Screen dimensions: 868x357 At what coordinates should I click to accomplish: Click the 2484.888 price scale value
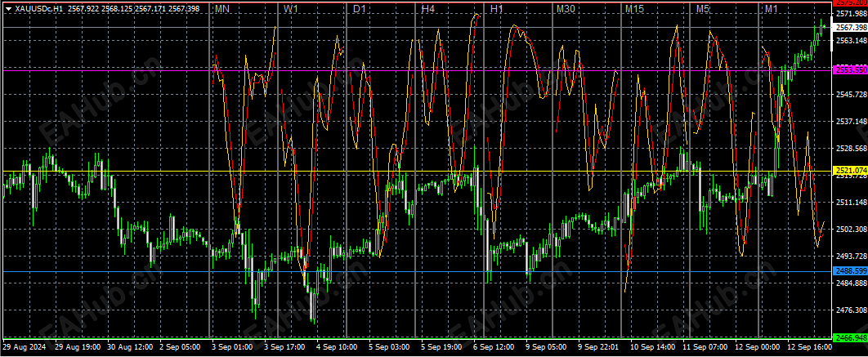tap(852, 283)
